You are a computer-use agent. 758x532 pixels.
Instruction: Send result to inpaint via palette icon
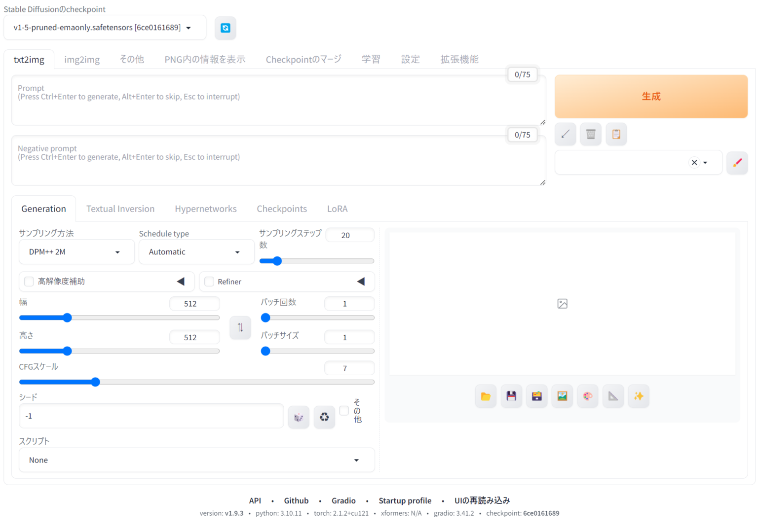click(x=587, y=396)
